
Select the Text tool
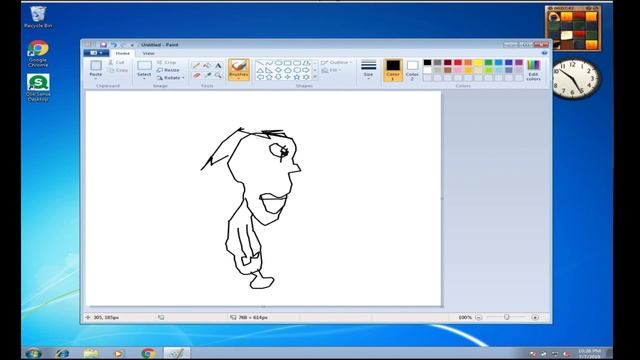pyautogui.click(x=218, y=66)
